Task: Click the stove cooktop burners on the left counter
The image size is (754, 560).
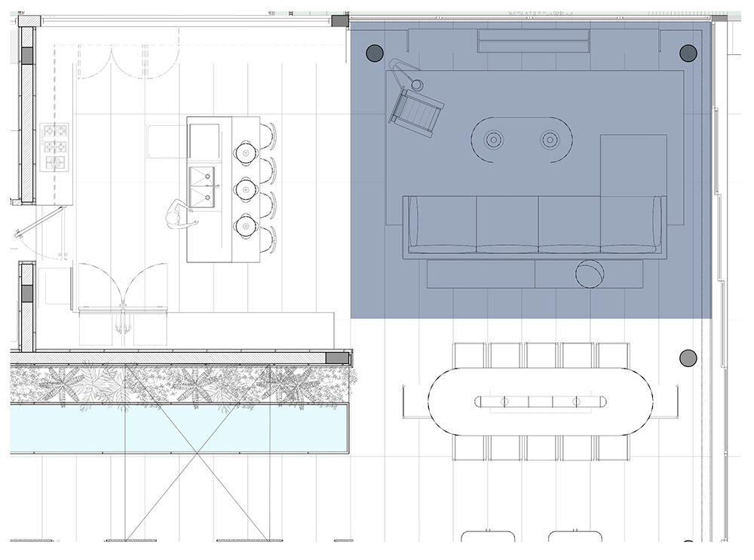Action: (57, 146)
